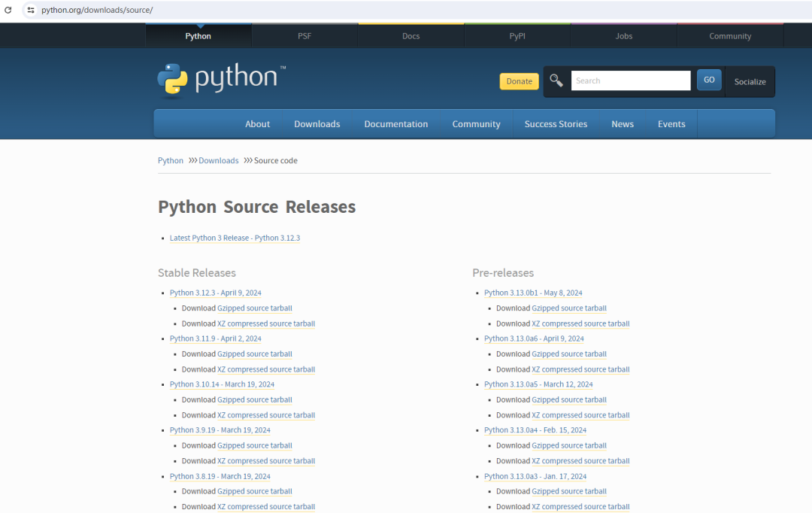Click the yellow Donate button

(519, 81)
